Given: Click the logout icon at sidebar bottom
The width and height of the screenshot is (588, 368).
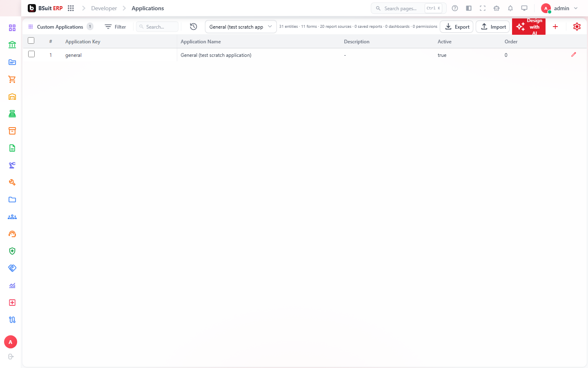Looking at the screenshot, I should 11,357.
